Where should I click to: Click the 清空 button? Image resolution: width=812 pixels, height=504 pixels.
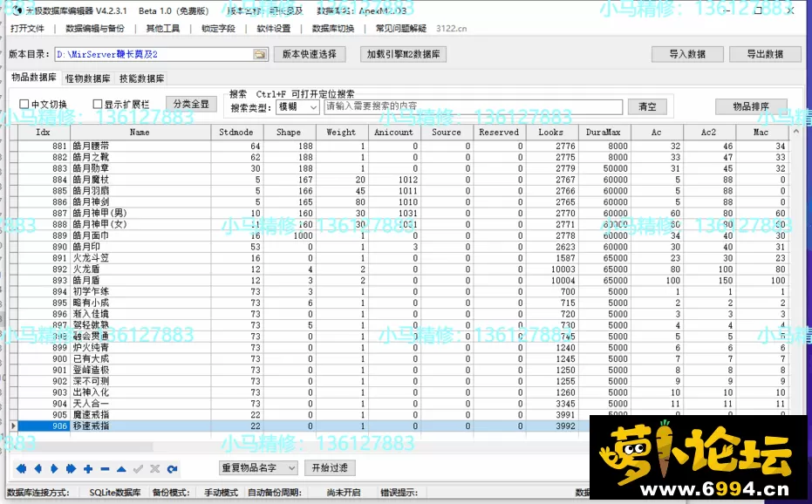tap(647, 106)
